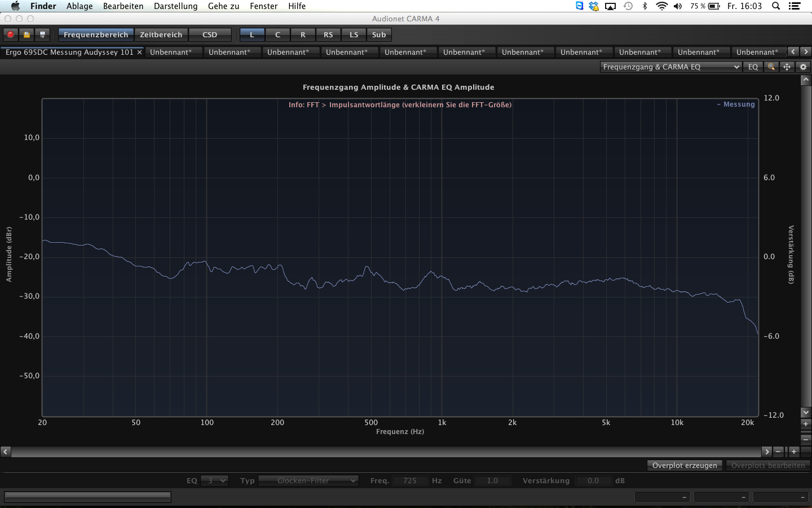Select the R channel
The image size is (812, 508).
303,34
